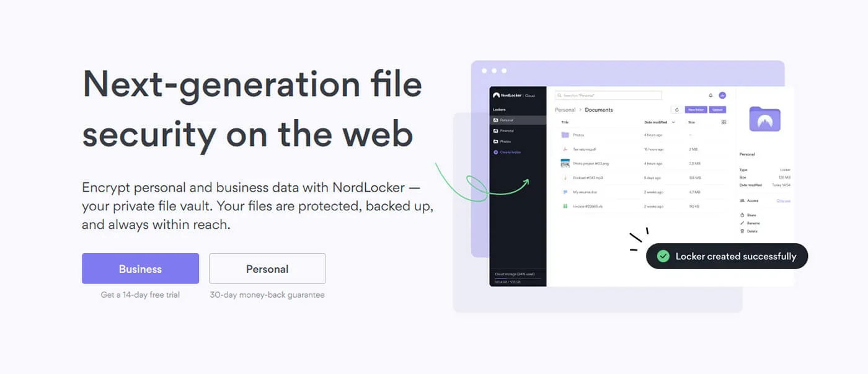Sort files by Date modified
Screen dimensions: 868x374
tap(660, 122)
